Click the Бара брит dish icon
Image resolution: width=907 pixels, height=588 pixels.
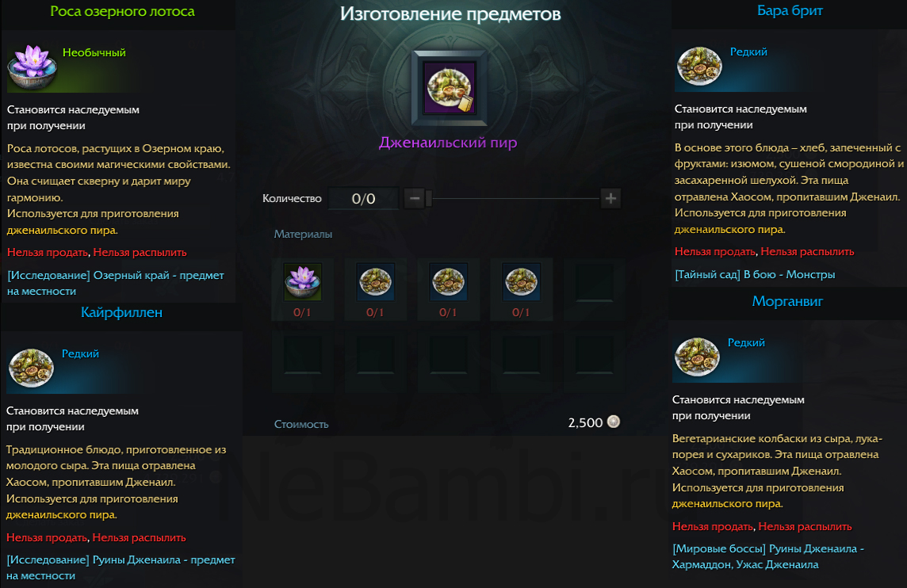click(x=699, y=66)
